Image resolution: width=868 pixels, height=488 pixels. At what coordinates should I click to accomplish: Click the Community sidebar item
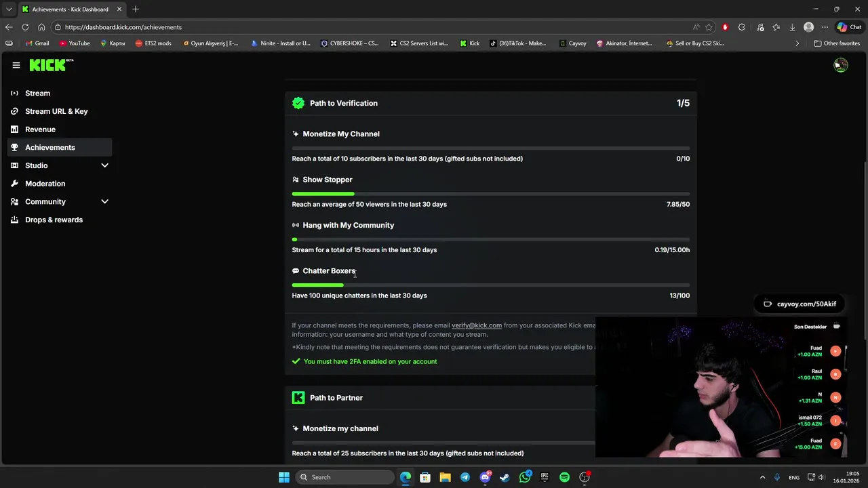coord(60,201)
